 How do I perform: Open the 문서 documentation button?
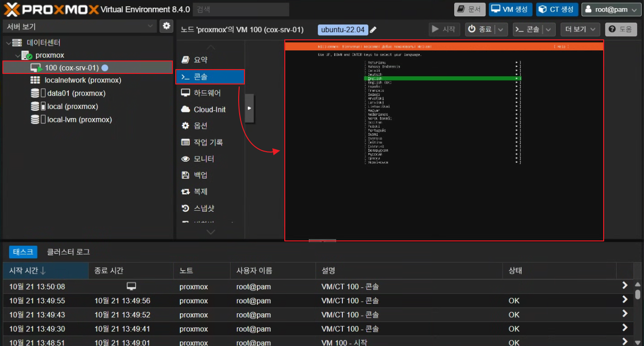coord(470,9)
